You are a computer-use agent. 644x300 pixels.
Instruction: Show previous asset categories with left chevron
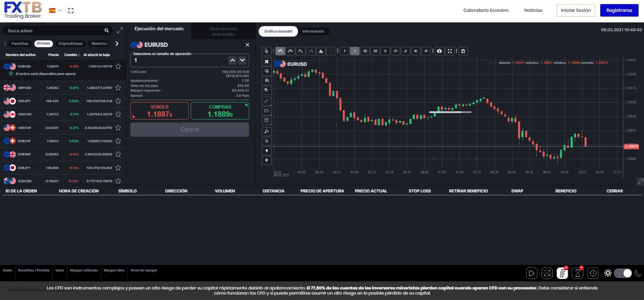(x=5, y=44)
